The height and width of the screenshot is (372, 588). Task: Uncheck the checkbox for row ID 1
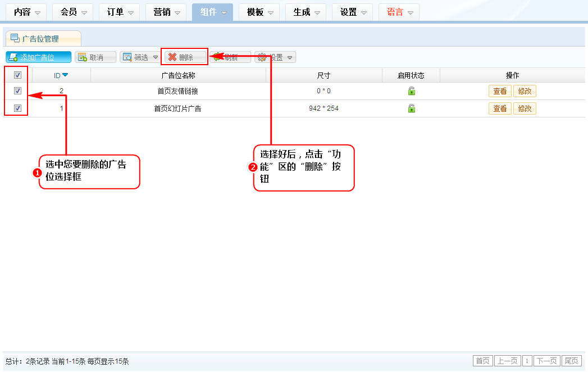tap(17, 108)
